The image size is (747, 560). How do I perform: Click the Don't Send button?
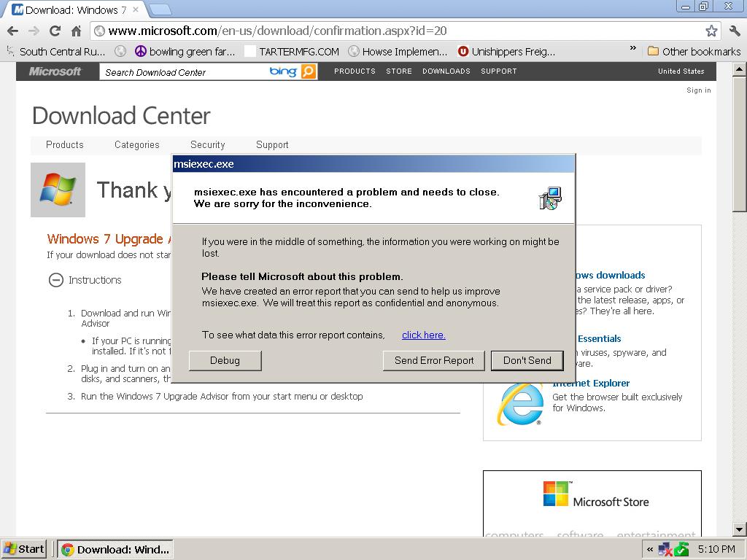point(527,360)
